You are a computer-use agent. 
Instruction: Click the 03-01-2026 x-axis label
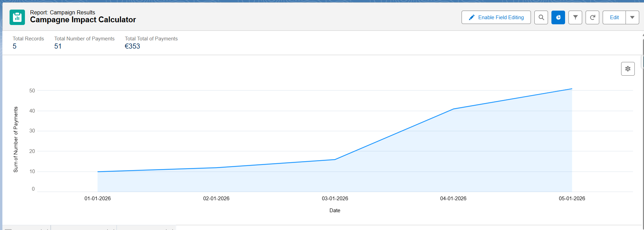[335, 199]
